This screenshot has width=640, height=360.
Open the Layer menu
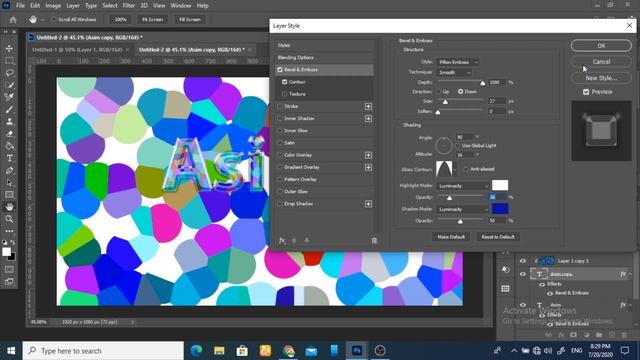(73, 6)
